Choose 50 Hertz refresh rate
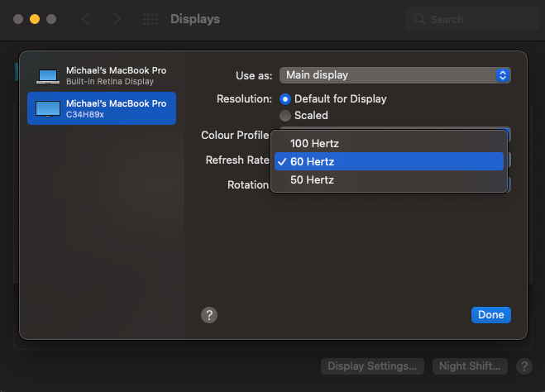545x392 pixels. point(311,179)
